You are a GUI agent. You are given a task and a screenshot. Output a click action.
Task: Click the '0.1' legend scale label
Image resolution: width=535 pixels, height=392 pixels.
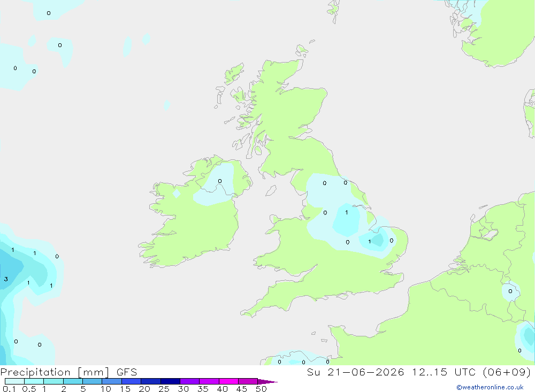[x=9, y=389]
